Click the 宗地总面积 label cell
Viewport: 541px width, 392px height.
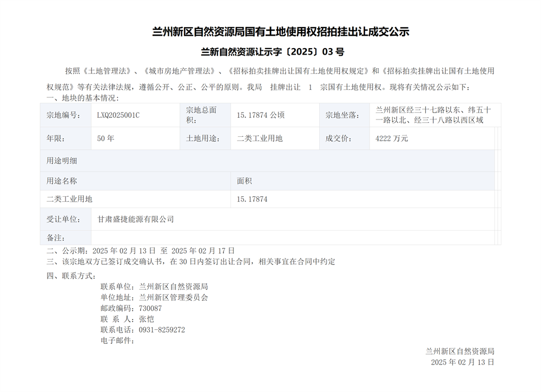tap(205, 115)
